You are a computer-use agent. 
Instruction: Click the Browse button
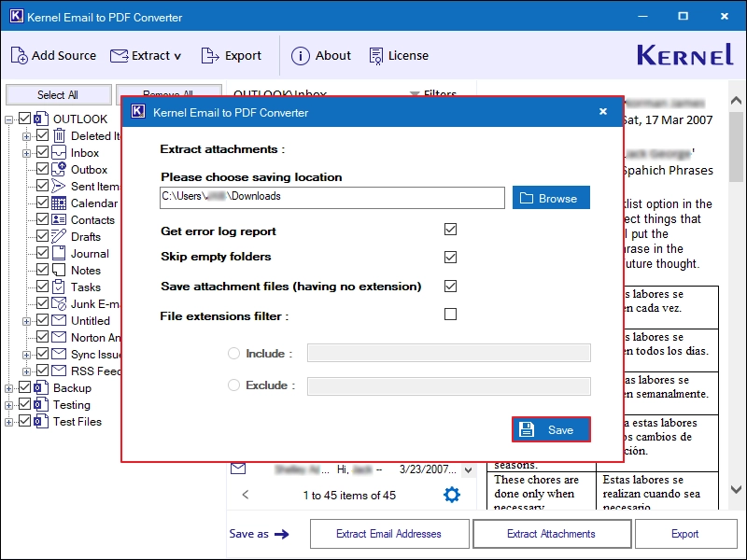(x=551, y=198)
